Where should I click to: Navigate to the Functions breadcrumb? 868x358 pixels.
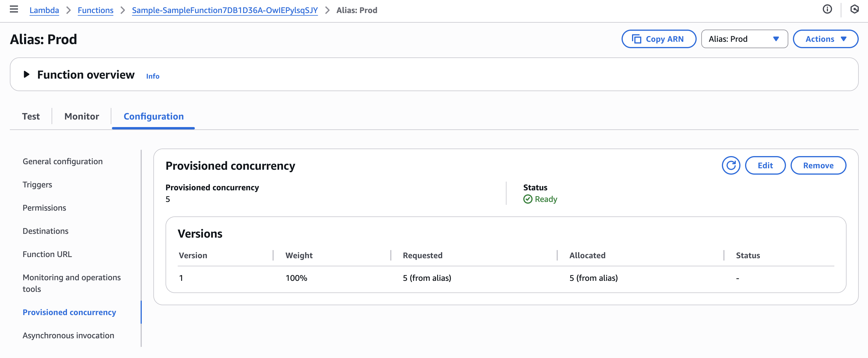point(95,10)
